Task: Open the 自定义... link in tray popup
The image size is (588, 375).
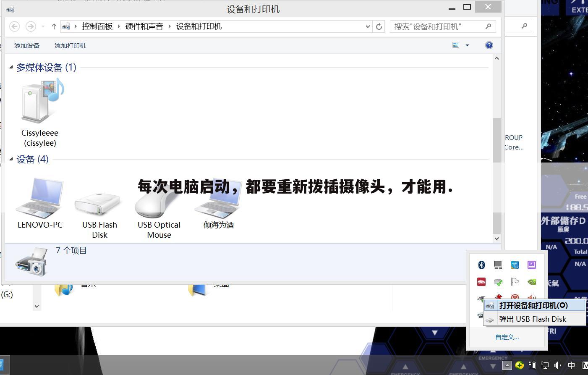Action: pyautogui.click(x=507, y=337)
